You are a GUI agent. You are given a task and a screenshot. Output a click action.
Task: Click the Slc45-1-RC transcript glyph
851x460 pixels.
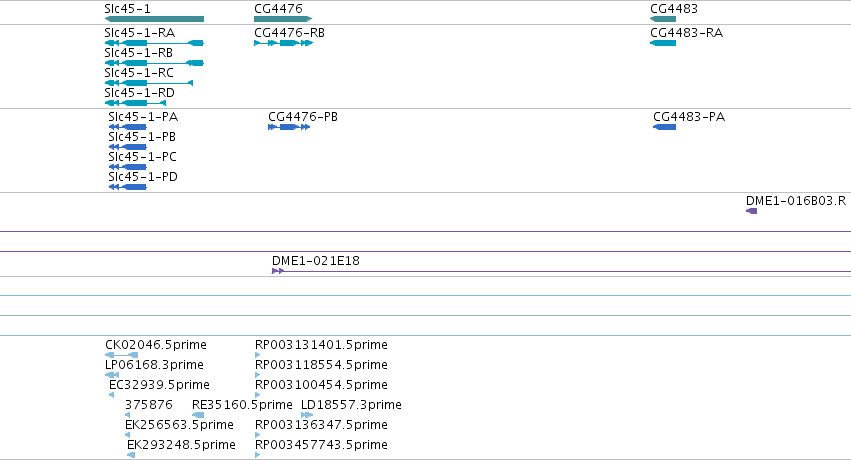click(x=149, y=83)
